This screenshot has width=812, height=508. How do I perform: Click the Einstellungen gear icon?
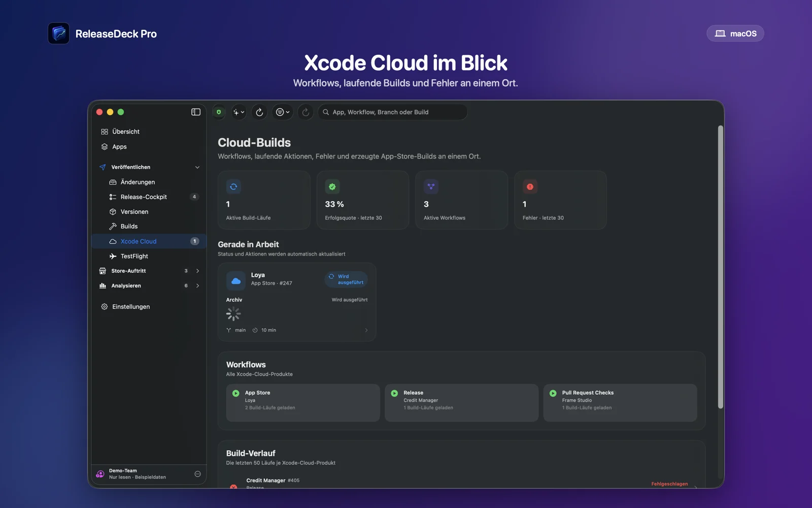(x=105, y=307)
